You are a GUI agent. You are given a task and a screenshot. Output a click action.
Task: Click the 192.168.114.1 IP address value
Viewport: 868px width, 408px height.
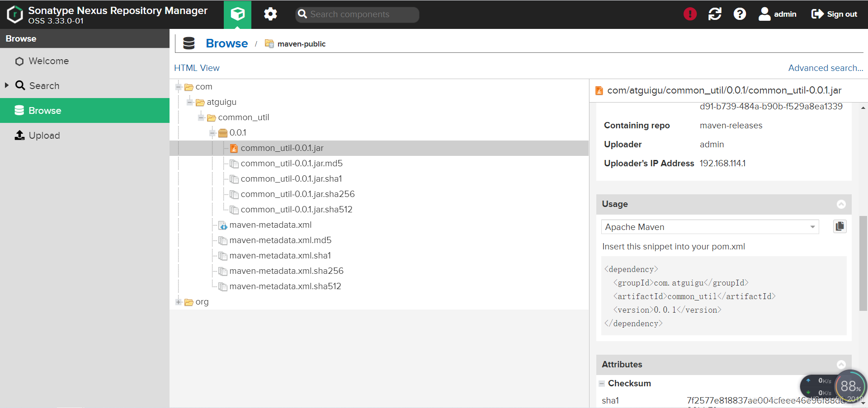(722, 164)
